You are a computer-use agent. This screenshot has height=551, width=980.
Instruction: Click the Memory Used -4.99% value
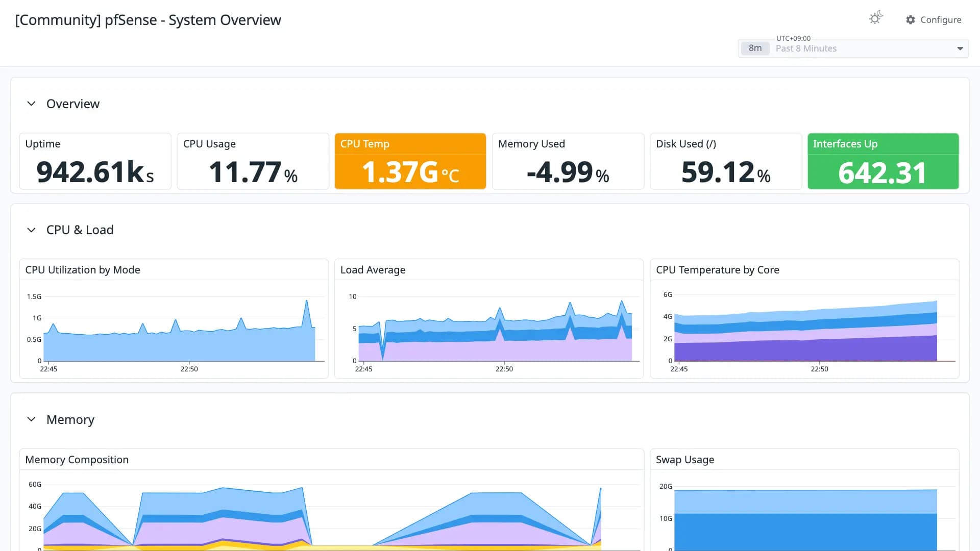tap(568, 172)
